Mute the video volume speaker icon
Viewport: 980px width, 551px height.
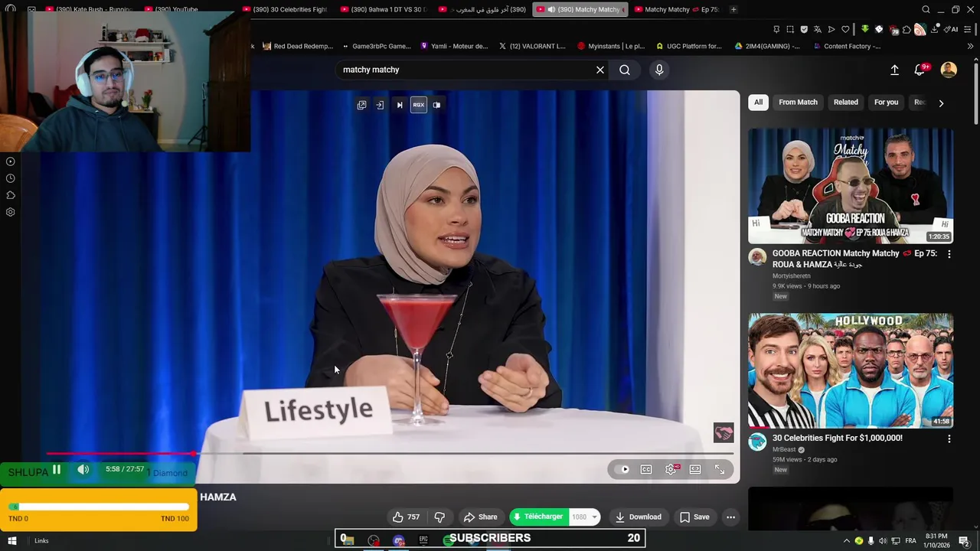point(83,470)
